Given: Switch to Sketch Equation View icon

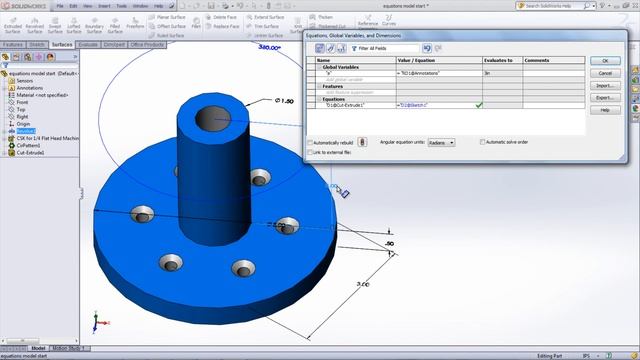Looking at the screenshot, I should coord(331,49).
